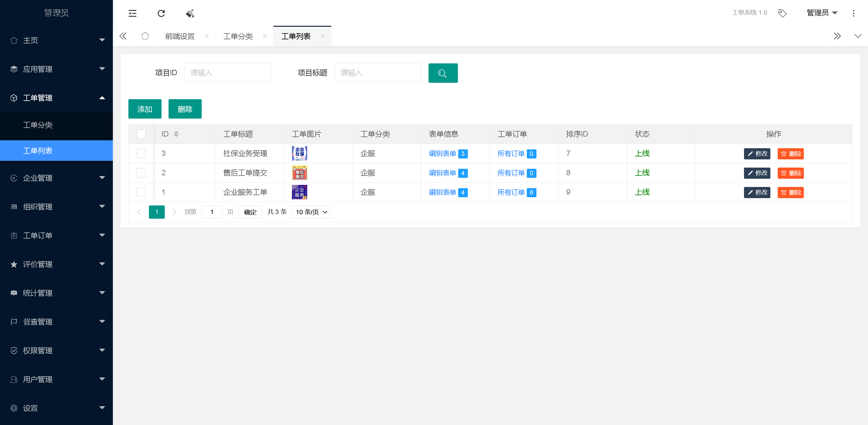Click the home tab icon

pos(145,36)
